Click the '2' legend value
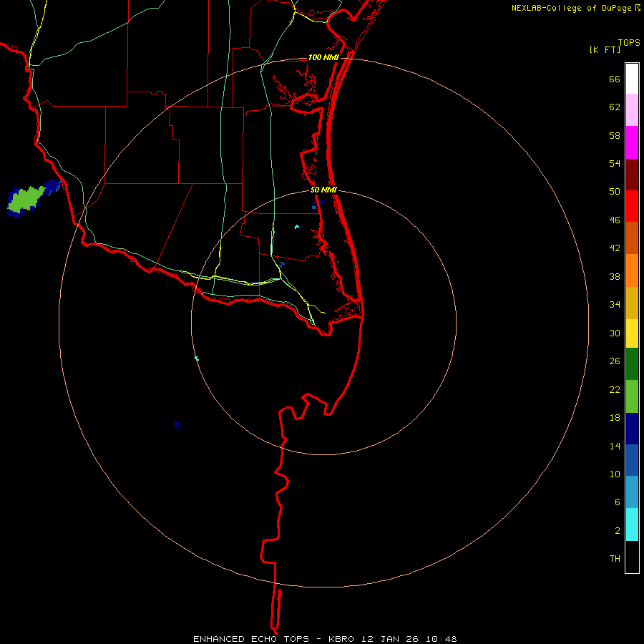This screenshot has width=644, height=644. click(618, 531)
